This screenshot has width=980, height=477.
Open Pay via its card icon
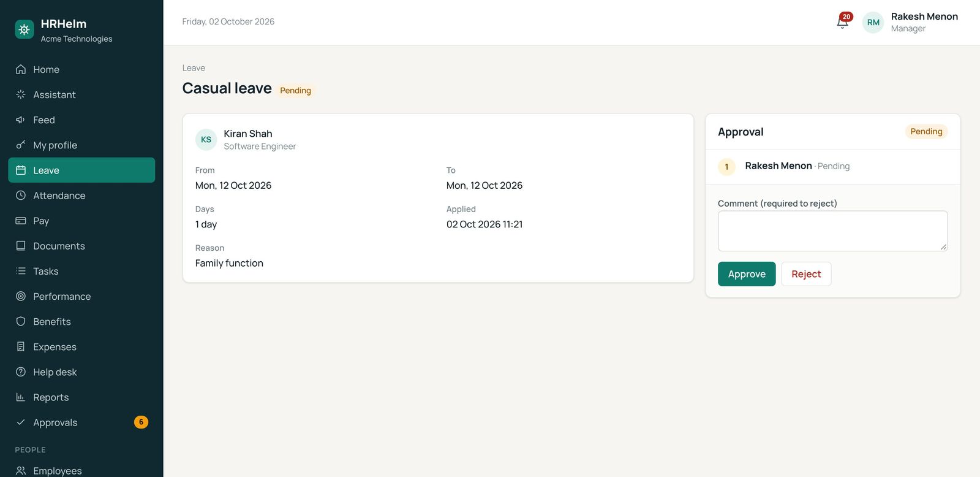(21, 221)
